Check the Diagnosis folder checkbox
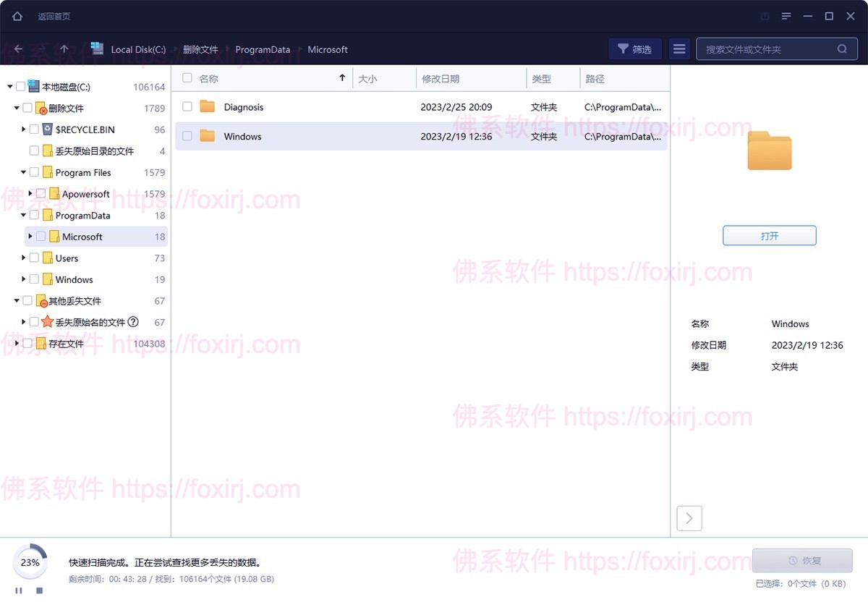 [x=187, y=106]
